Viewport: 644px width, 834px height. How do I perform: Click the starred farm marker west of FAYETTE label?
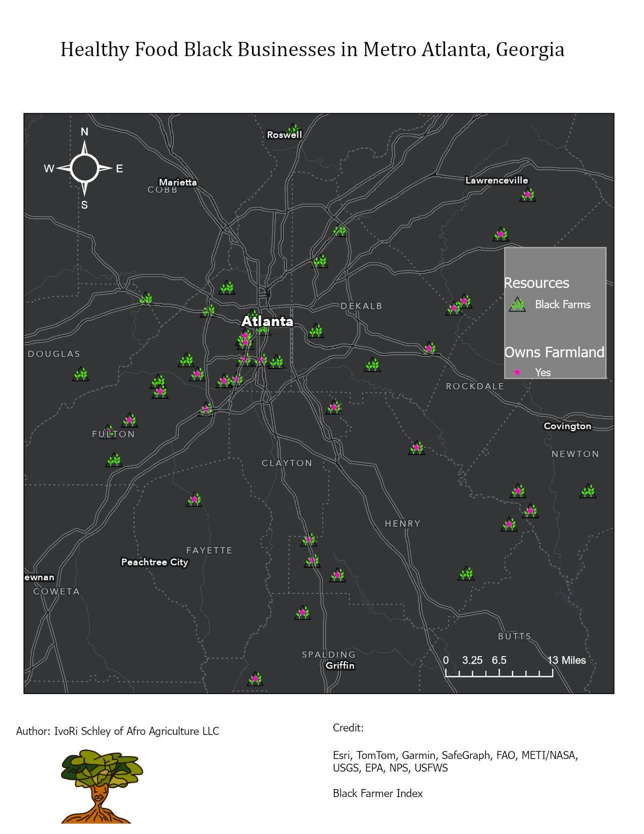194,500
